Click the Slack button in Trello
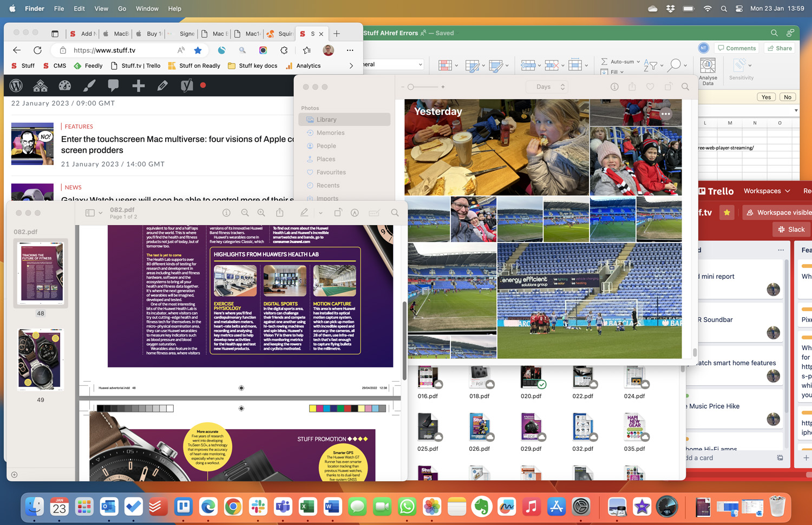Viewport: 812px width, 525px height. point(791,229)
